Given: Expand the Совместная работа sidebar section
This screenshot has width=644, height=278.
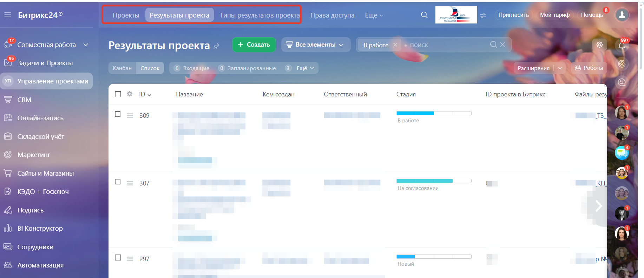Looking at the screenshot, I should coord(86,45).
